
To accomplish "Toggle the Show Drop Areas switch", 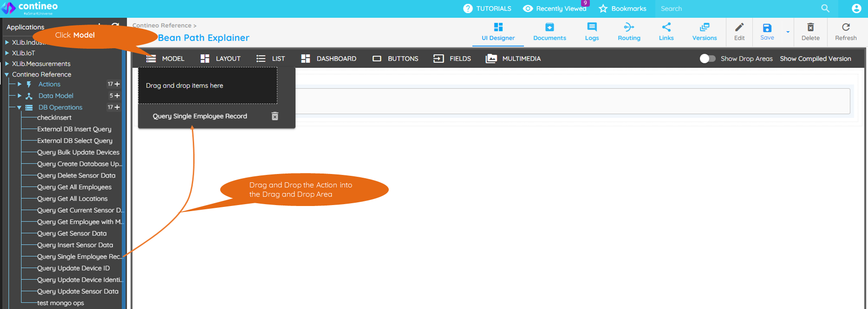I will (707, 58).
